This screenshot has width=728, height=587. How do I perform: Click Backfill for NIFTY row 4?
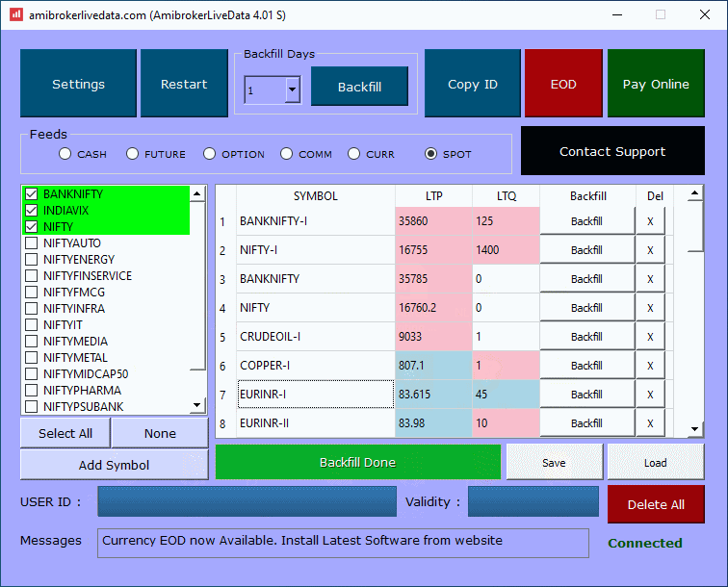point(586,307)
